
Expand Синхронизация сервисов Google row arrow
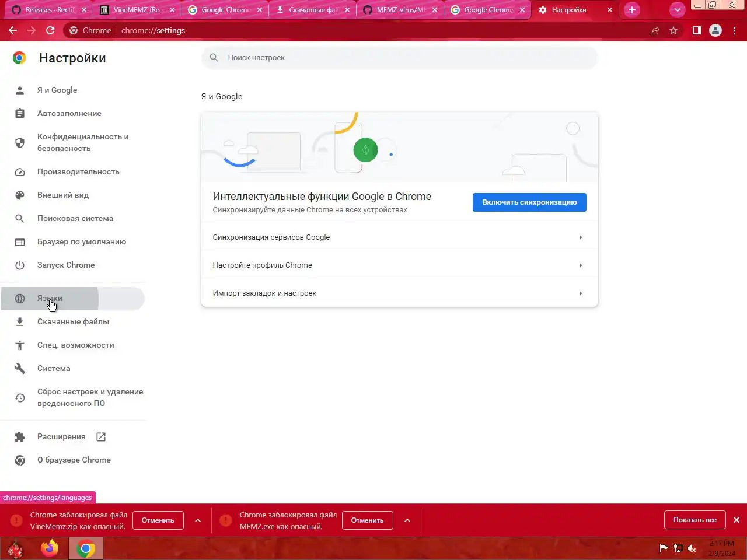click(x=581, y=237)
